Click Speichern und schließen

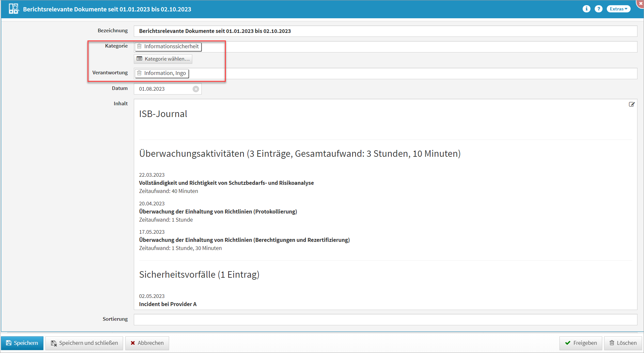coord(84,343)
